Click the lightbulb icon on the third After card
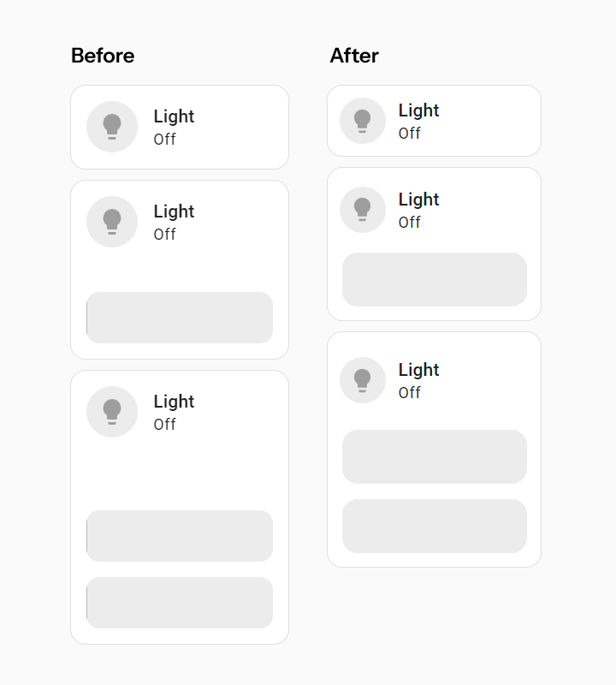Viewport: 616px width, 685px height. pos(363,379)
